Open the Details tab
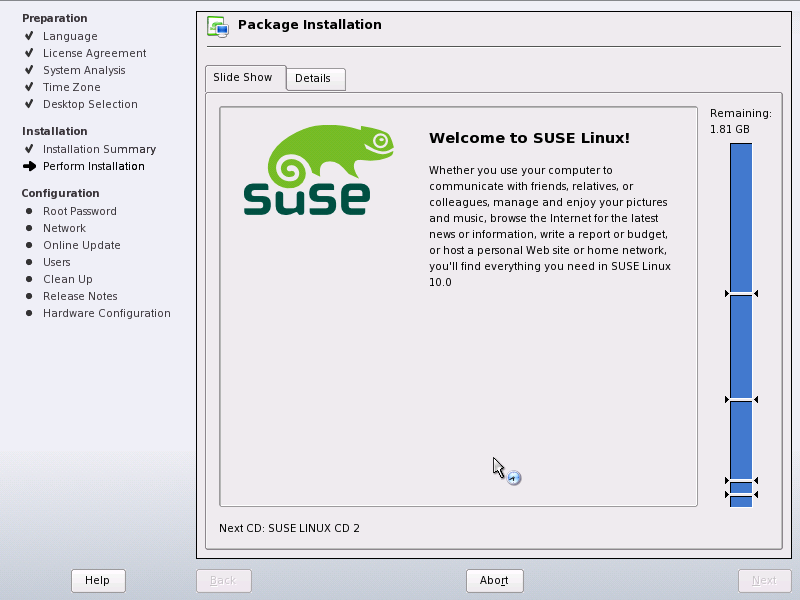The height and width of the screenshot is (600, 800). click(x=316, y=79)
